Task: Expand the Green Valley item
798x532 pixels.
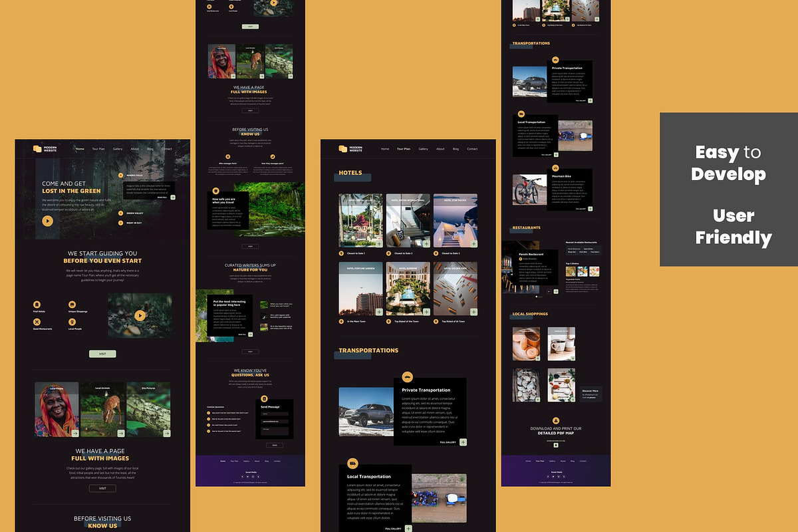Action: tap(120, 213)
